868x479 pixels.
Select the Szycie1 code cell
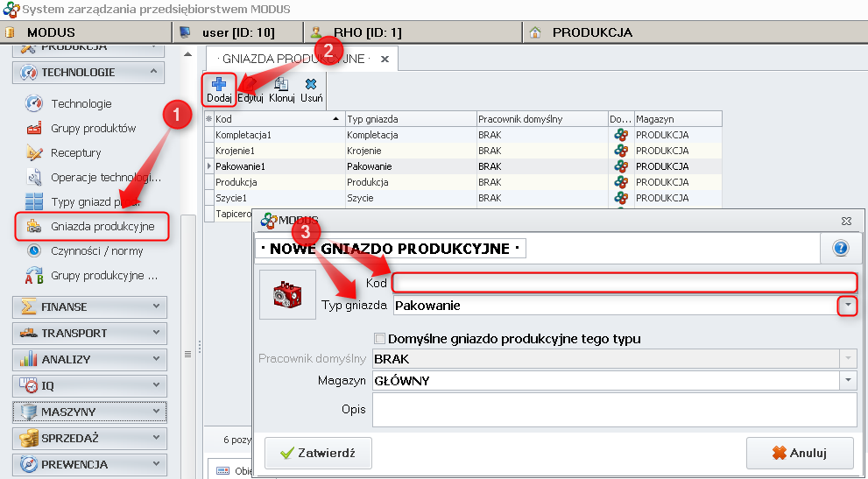coord(279,198)
